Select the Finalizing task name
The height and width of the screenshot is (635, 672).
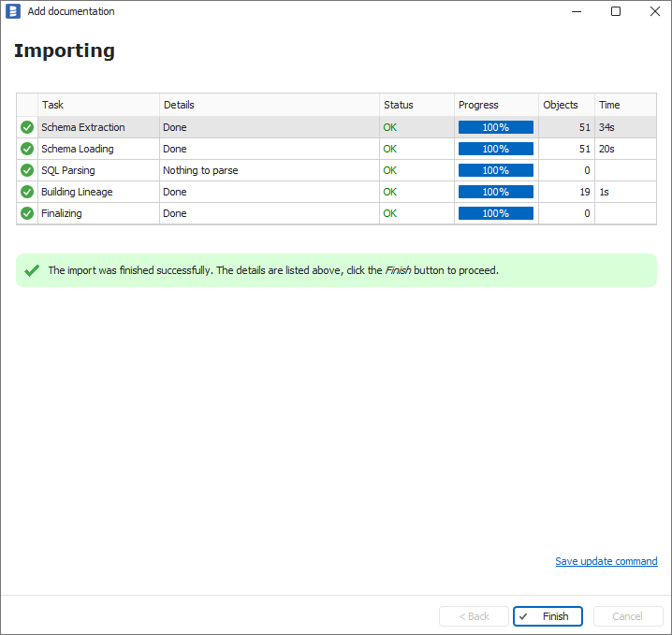pyautogui.click(x=62, y=213)
